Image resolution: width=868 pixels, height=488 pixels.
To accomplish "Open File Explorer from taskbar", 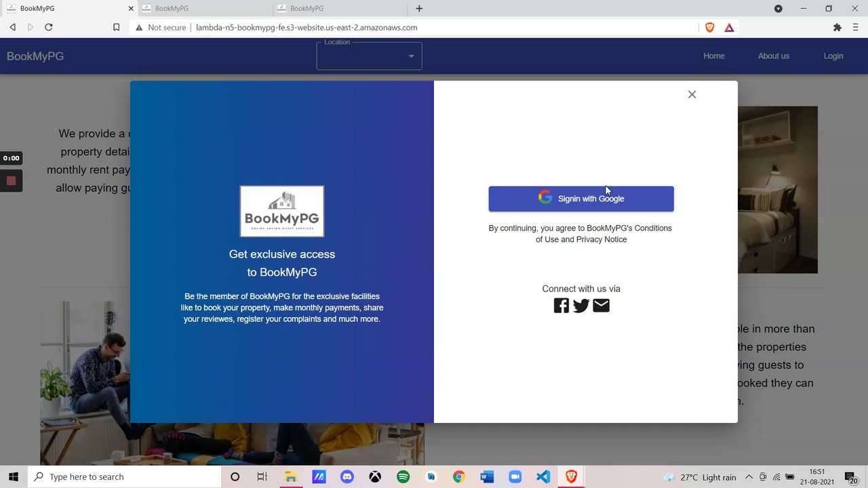I will coord(290,476).
